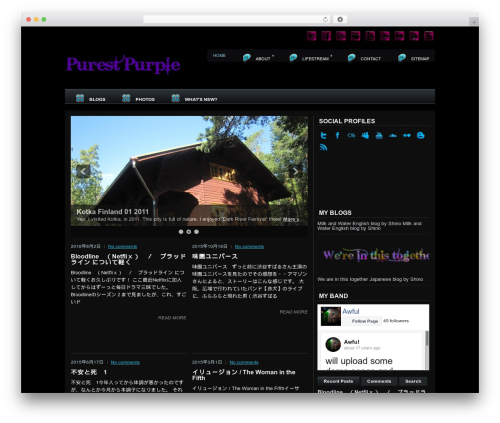Open The Woman in the Fifth post title
500x423 pixels.
coord(244,375)
